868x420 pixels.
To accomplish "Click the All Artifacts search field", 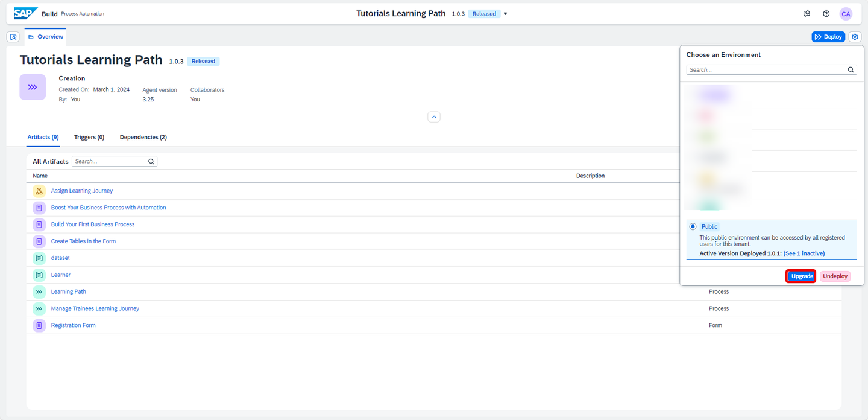I will point(115,162).
